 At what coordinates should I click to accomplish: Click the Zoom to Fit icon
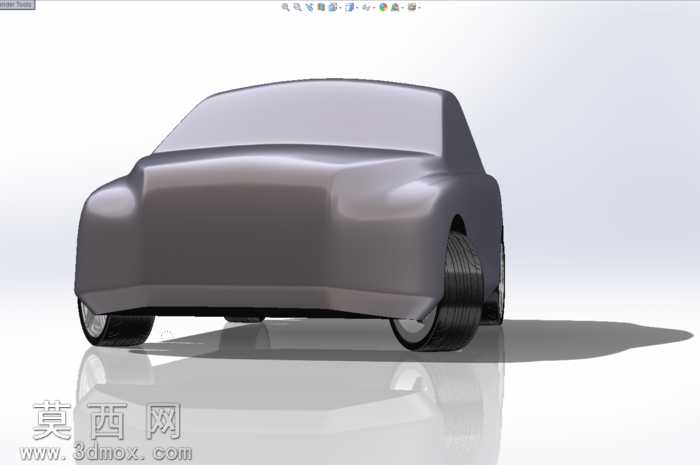(x=286, y=7)
